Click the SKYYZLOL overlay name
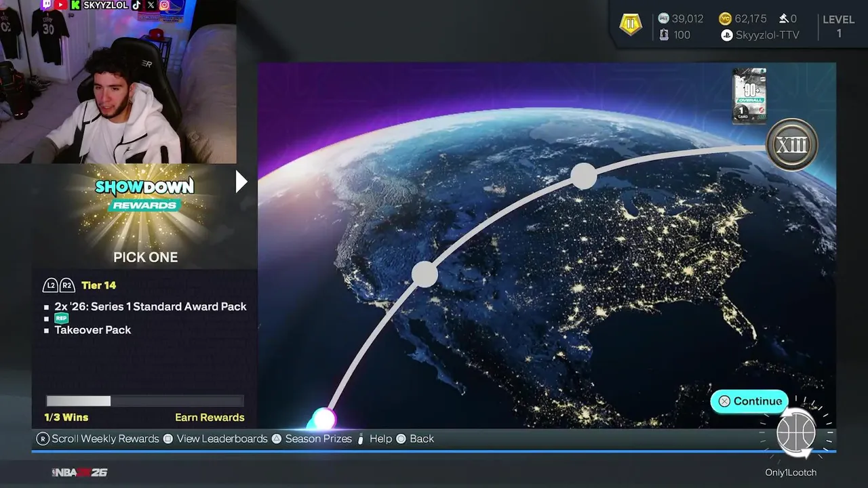Image resolution: width=868 pixels, height=488 pixels. 105,5
